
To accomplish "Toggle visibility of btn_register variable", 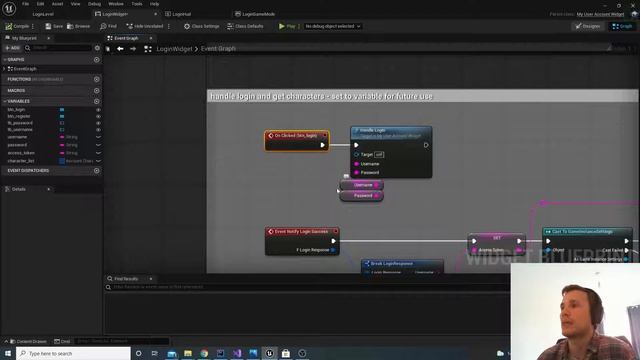I will tap(98, 116).
